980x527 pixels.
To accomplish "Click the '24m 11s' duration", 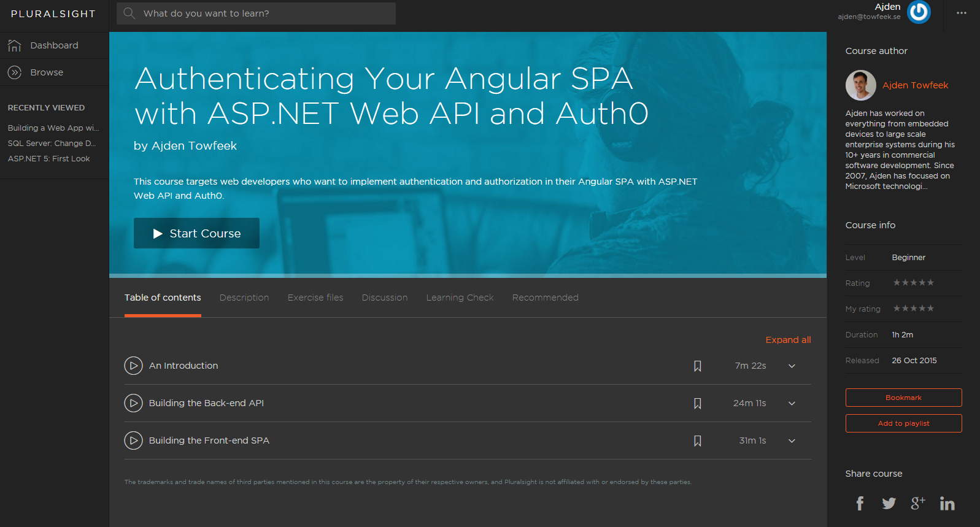I will (x=749, y=403).
